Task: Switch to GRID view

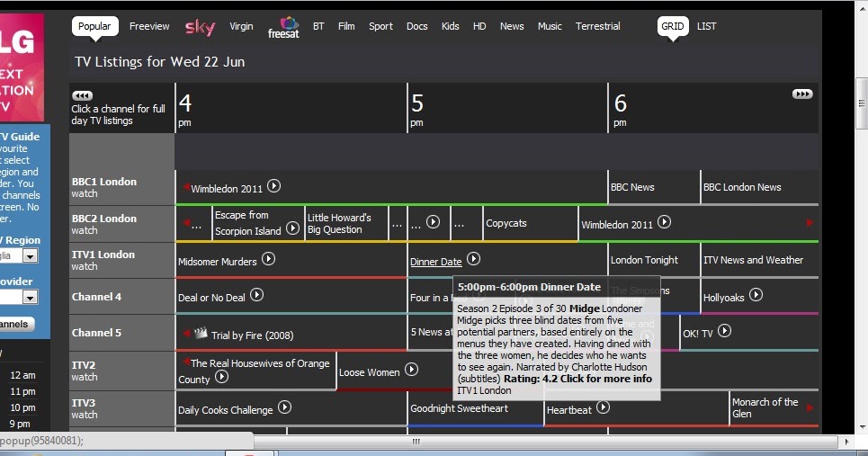Action: click(x=673, y=27)
